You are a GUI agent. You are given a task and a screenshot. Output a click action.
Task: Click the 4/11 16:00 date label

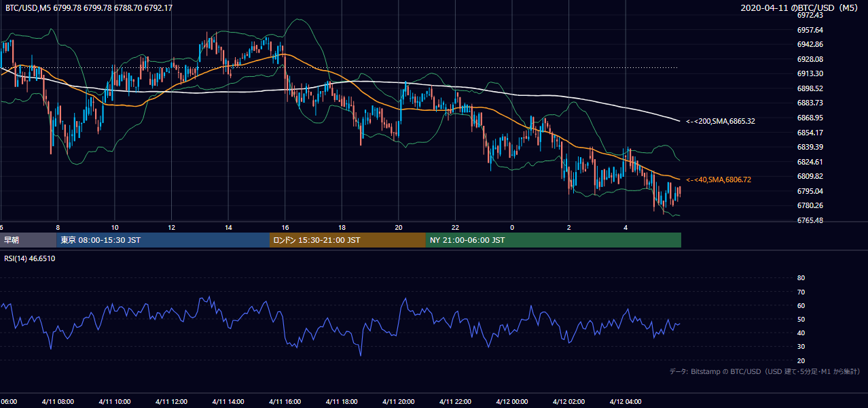(285, 401)
